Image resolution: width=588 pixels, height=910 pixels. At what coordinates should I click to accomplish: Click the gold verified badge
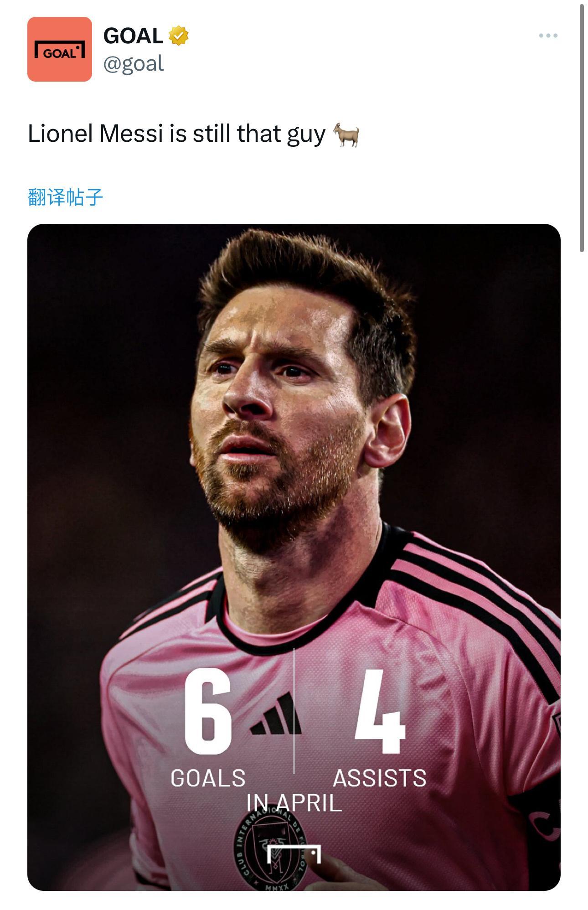pyautogui.click(x=179, y=36)
